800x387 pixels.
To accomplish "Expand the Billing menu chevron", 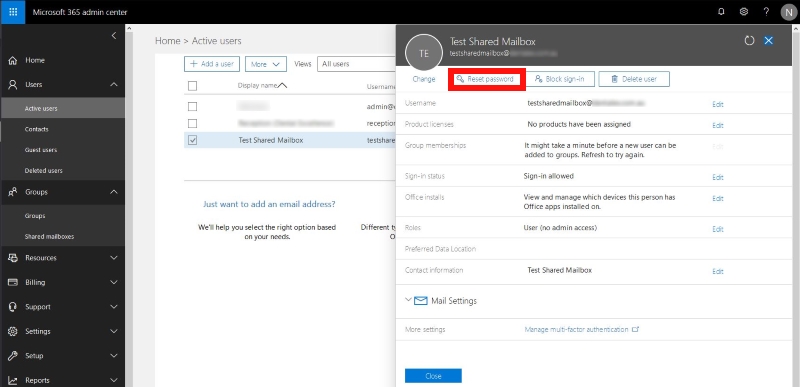I will click(114, 282).
